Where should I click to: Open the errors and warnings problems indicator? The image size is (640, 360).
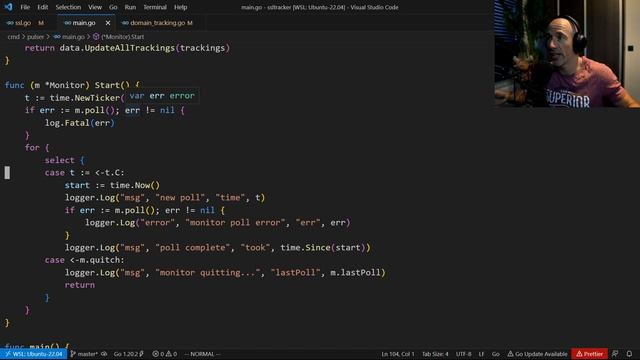164,354
